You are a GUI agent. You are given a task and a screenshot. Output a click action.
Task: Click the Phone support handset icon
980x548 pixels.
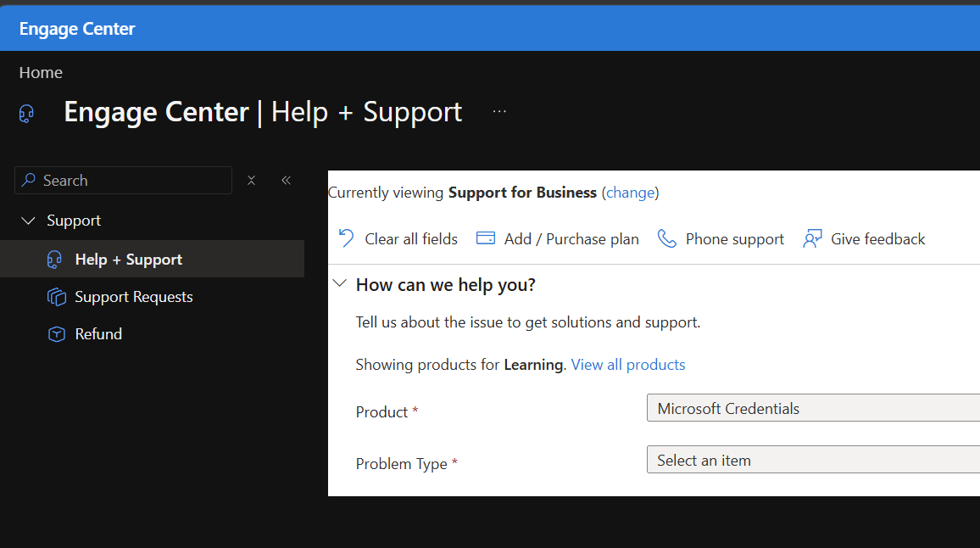point(667,238)
